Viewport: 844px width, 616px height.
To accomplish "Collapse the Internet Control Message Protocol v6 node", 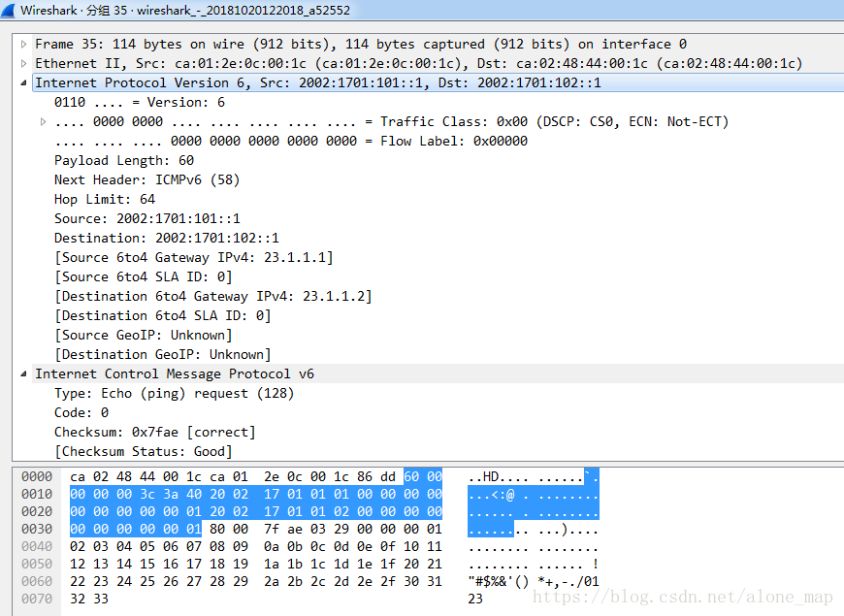I will (23, 373).
